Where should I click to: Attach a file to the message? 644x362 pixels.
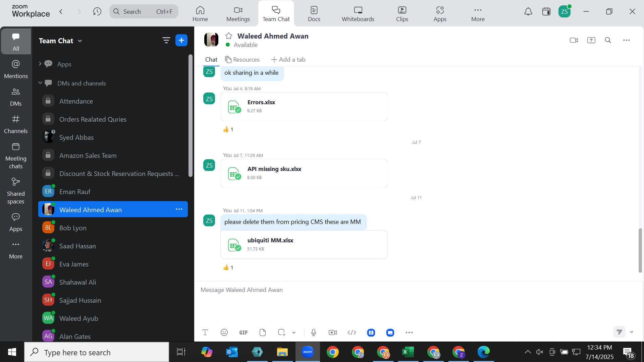pos(263,332)
